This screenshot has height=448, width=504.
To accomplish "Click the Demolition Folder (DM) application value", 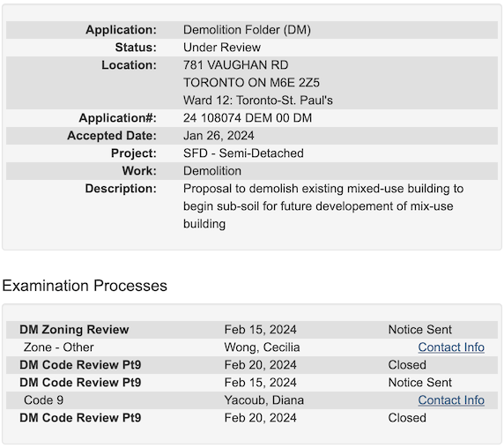I will coord(247,30).
